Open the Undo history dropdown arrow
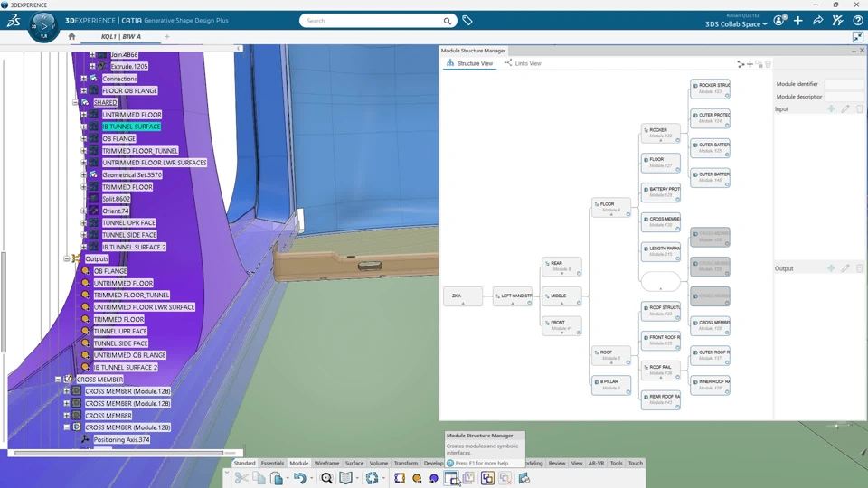868x488 pixels. tap(311, 479)
